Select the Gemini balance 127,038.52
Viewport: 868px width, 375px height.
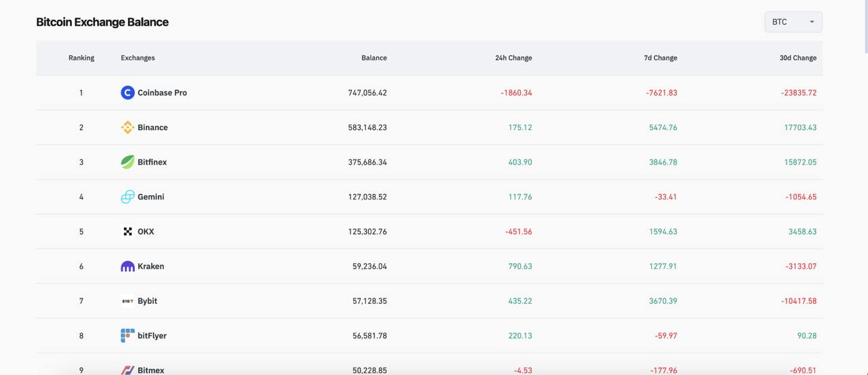[x=368, y=197]
